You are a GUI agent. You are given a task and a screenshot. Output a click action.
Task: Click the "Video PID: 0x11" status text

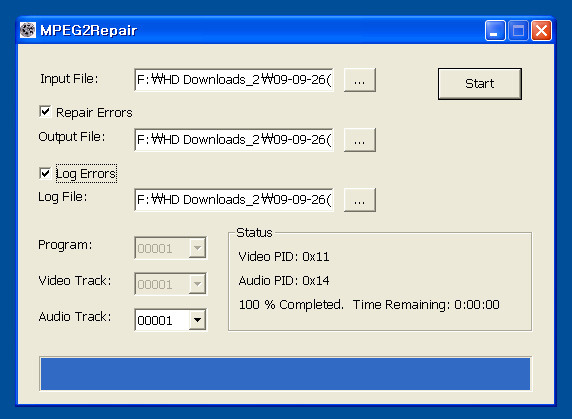pyautogui.click(x=284, y=257)
